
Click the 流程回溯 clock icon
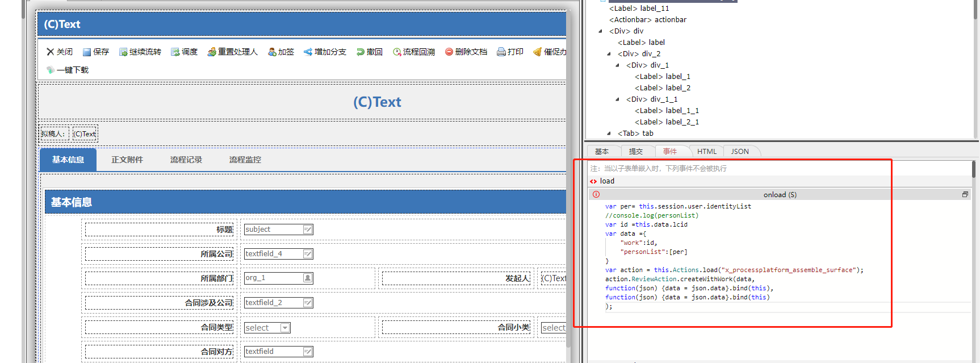pos(397,52)
